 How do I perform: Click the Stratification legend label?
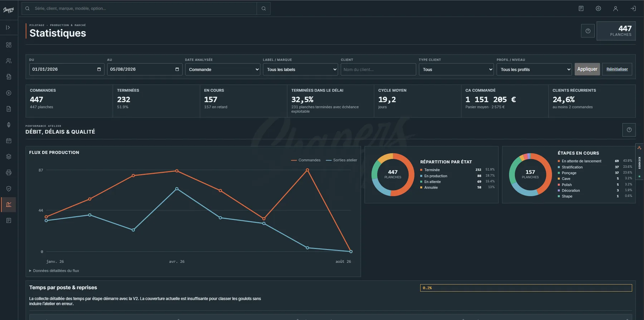pyautogui.click(x=572, y=167)
